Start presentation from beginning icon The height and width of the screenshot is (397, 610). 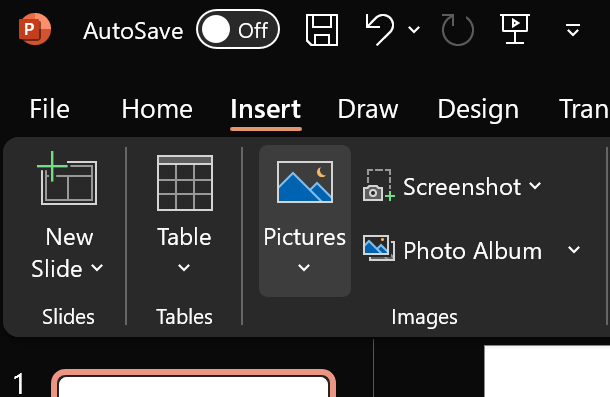click(515, 29)
